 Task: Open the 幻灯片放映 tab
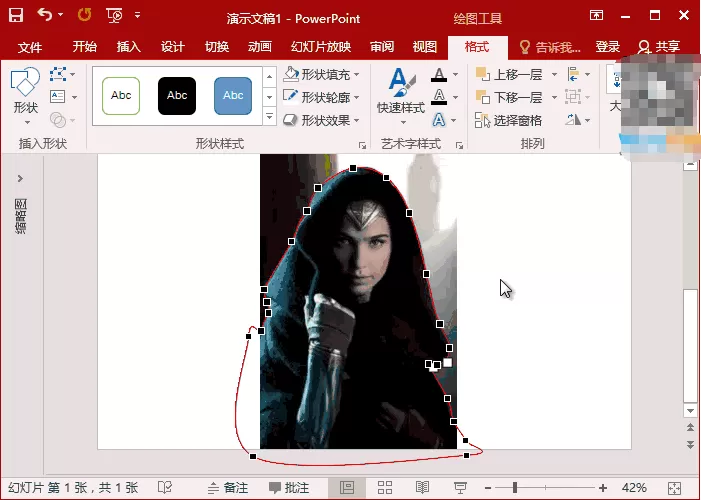[x=321, y=47]
